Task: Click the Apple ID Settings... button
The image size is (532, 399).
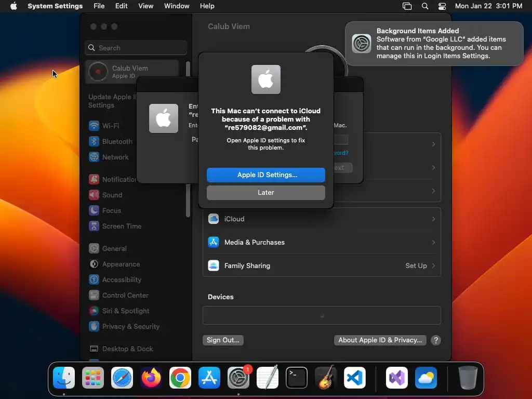Action: (265, 175)
